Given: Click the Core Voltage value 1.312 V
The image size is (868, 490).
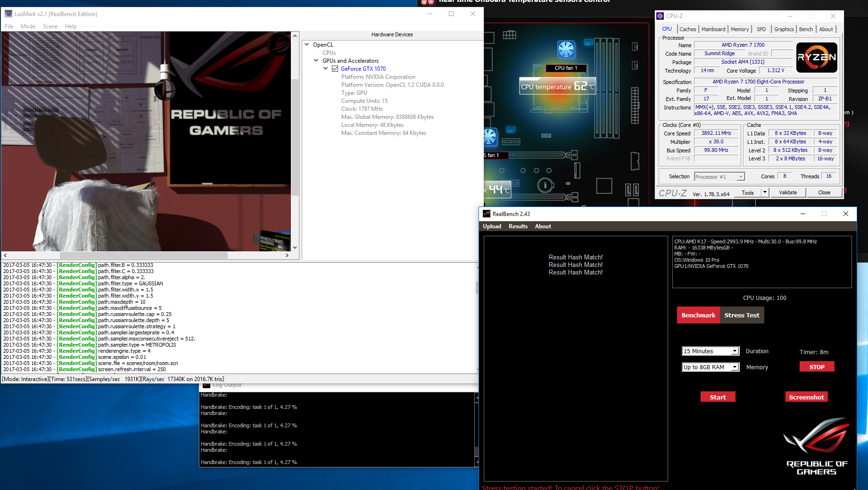Looking at the screenshot, I should click(776, 71).
